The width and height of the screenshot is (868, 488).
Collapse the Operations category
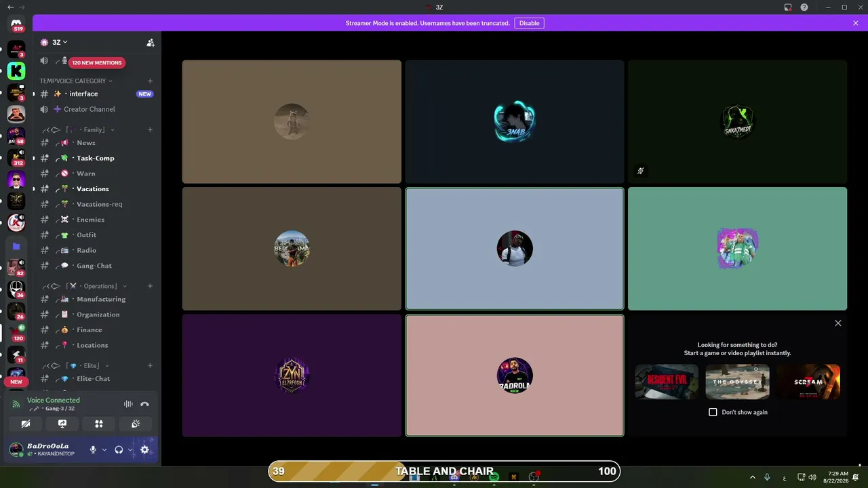(x=85, y=286)
